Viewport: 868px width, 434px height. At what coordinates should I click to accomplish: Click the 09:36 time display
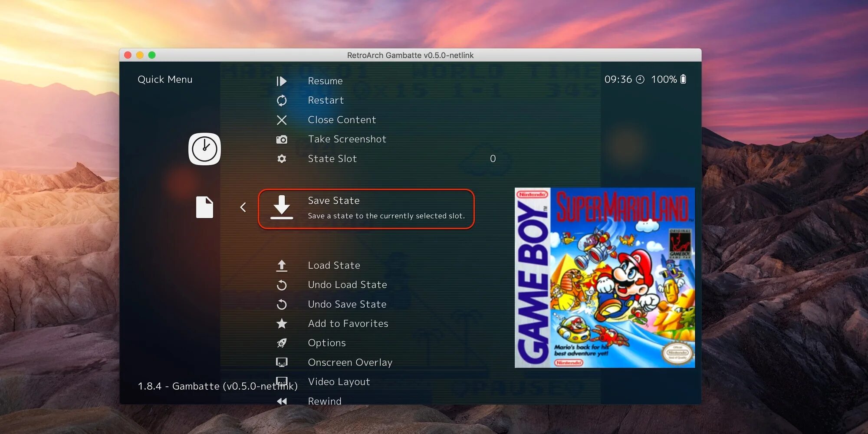pos(618,79)
